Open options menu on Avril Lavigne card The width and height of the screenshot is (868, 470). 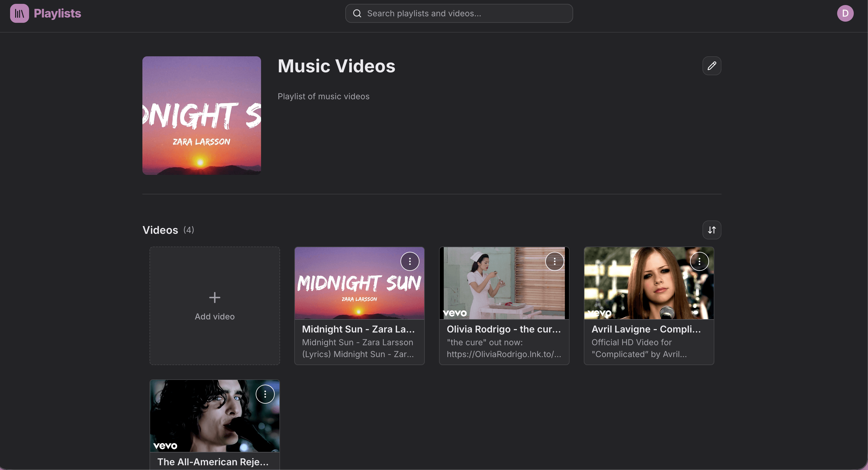700,261
